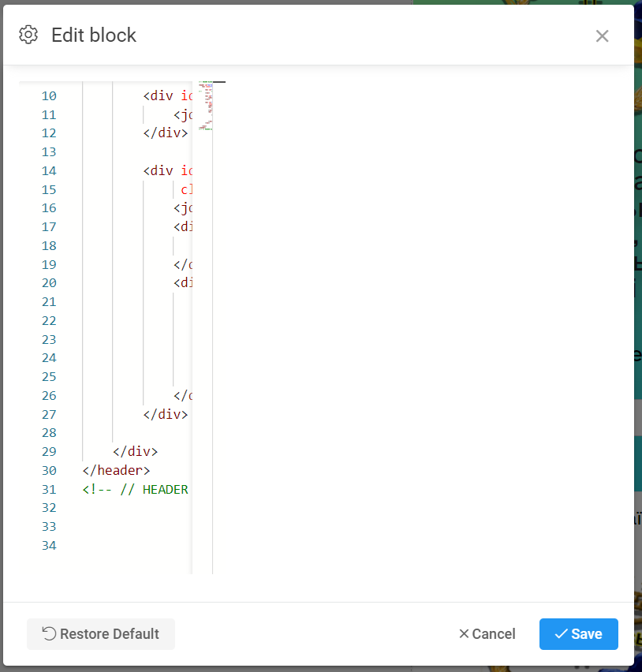Cancel the block edit
642x672 pixels.
487,634
